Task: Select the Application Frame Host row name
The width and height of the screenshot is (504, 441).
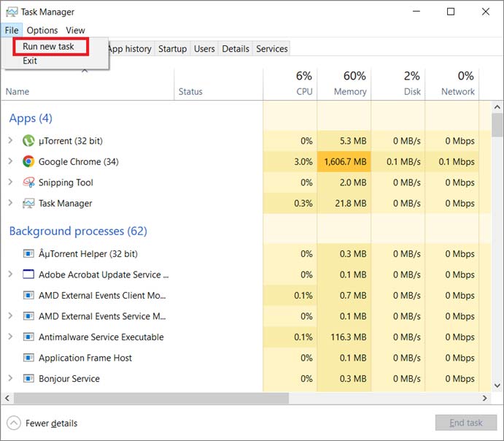Action: point(85,358)
